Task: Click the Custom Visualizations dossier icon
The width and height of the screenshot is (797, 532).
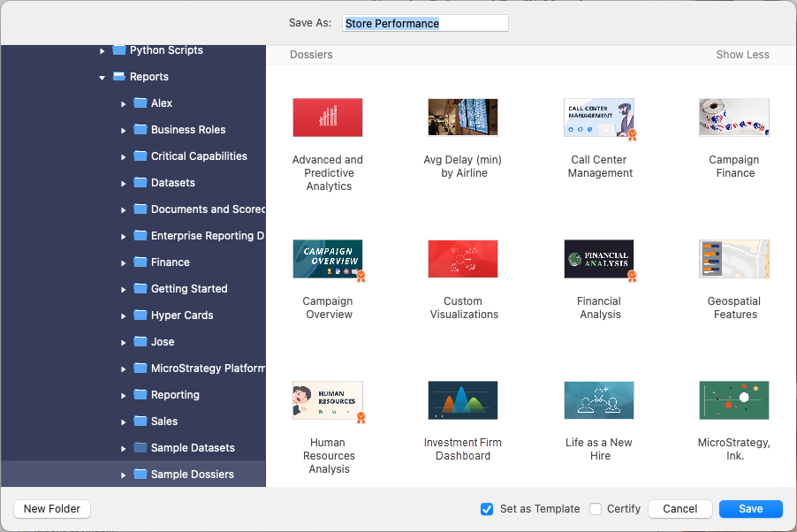Action: [463, 259]
